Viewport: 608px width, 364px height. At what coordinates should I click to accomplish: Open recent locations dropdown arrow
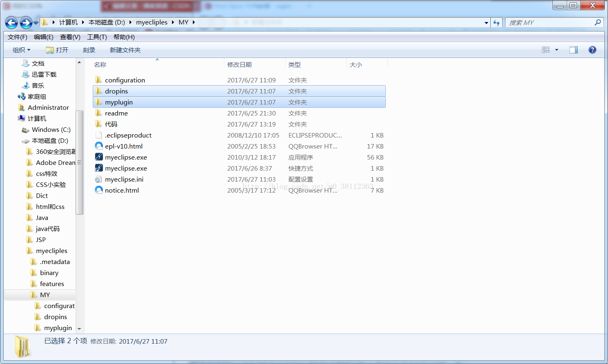(36, 23)
